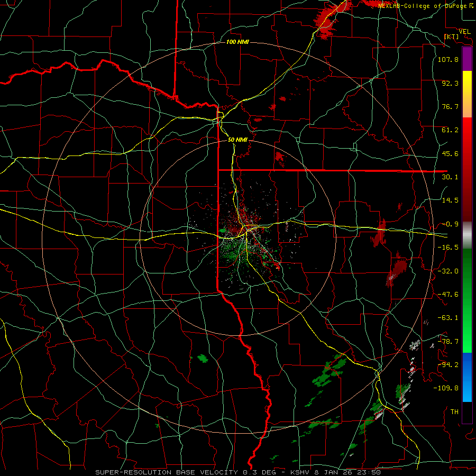Viewport: 476px width, 476px height.
Task: Pick the green inbound segment of the color bar
Action: (467, 300)
